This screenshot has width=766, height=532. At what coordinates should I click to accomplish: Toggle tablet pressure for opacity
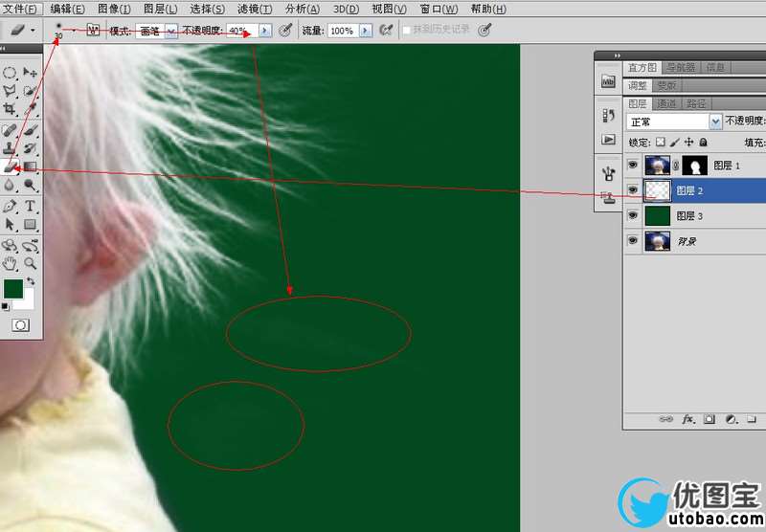(x=285, y=31)
